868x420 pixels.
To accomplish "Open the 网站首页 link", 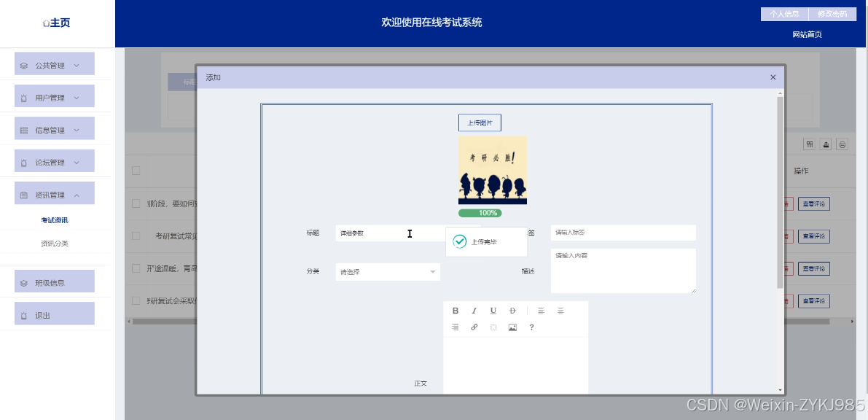I will click(x=807, y=34).
